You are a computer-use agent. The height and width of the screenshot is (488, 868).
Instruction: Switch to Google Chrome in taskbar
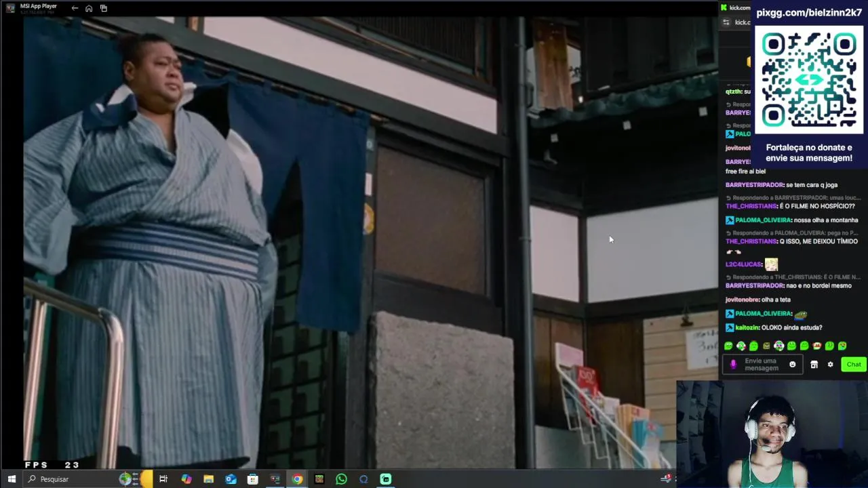297,479
